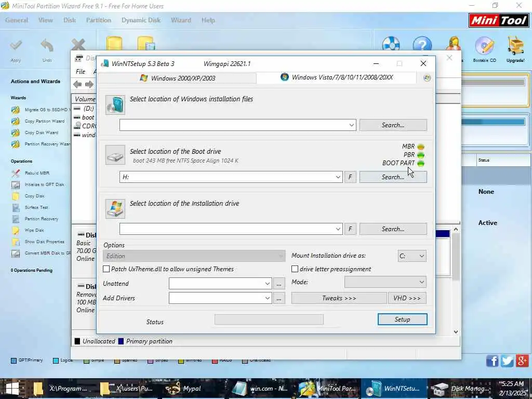Open the Windows Start button
Image resolution: width=532 pixels, height=399 pixels.
pos(12,389)
